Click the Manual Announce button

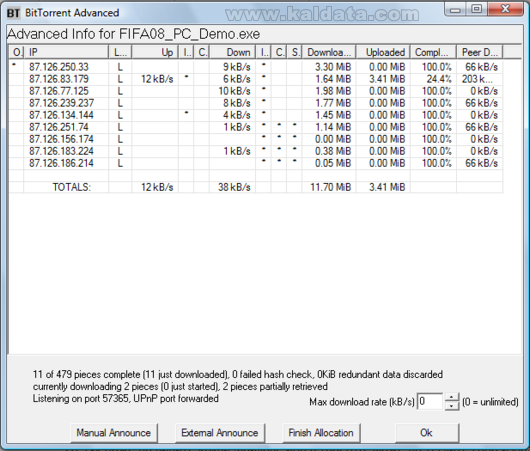[x=114, y=433]
